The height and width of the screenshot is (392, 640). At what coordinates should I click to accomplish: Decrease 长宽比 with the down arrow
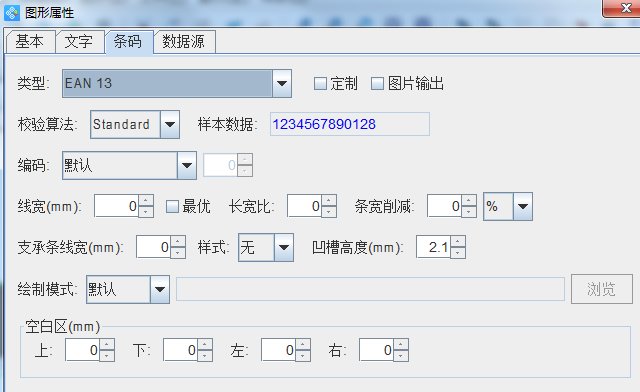coord(329,212)
